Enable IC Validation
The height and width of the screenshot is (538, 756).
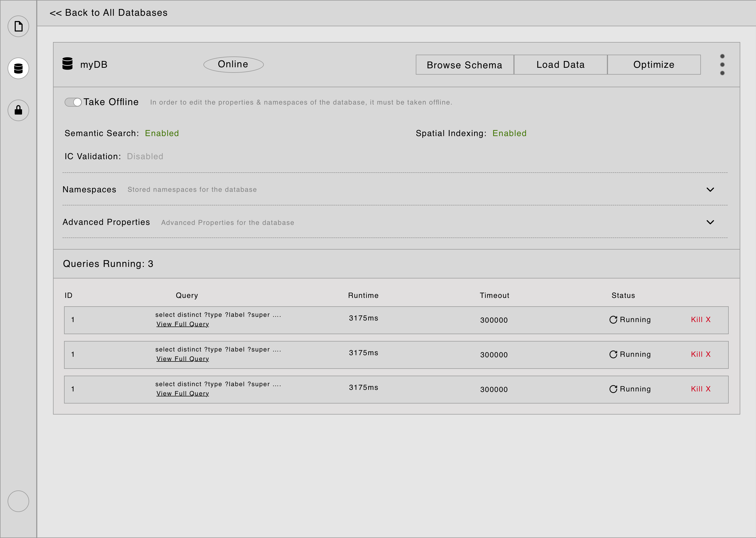145,156
